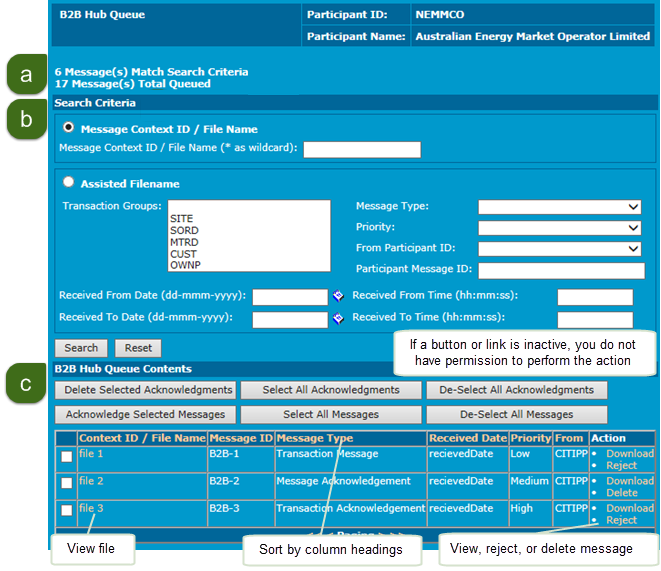This screenshot has width=661, height=571.
Task: Click Delete link for file 2 row
Action: click(x=621, y=493)
